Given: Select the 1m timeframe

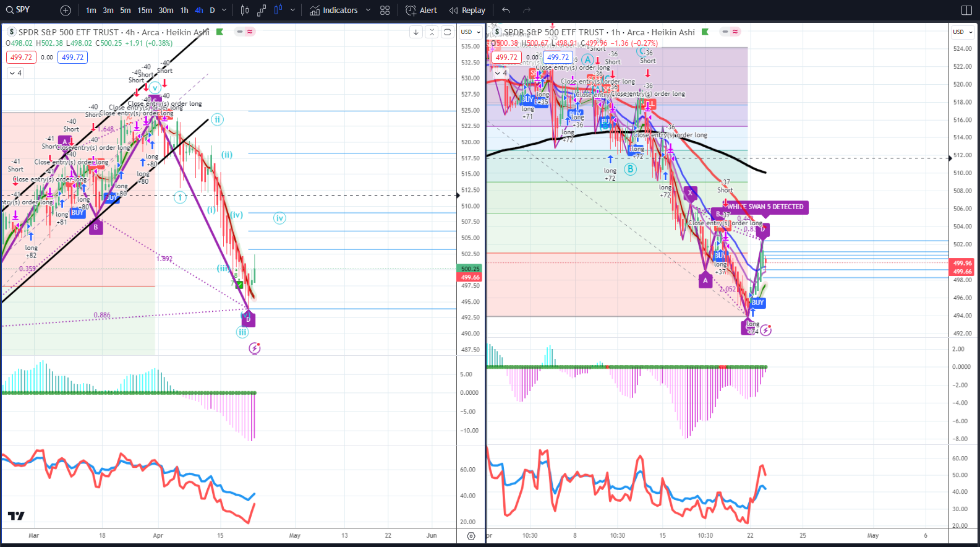Looking at the screenshot, I should pyautogui.click(x=91, y=11).
